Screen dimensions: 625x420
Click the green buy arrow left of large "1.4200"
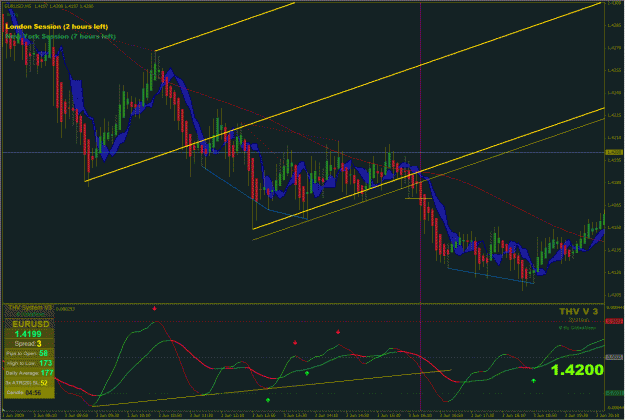[x=533, y=381]
